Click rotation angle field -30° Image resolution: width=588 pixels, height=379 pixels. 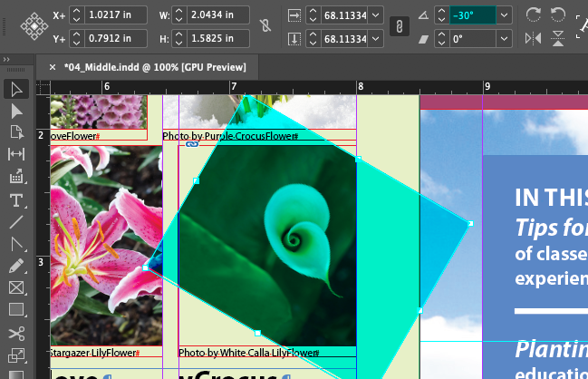coord(473,15)
